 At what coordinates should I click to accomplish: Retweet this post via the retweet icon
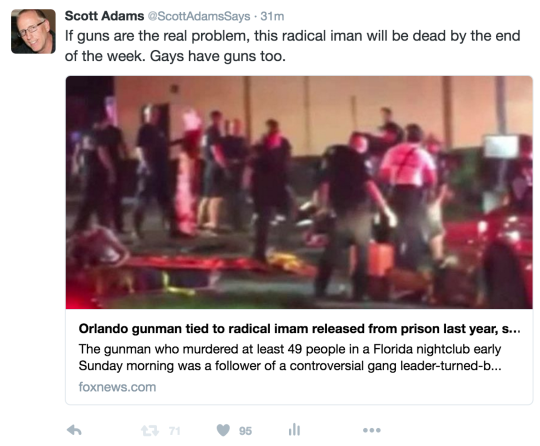[150, 431]
